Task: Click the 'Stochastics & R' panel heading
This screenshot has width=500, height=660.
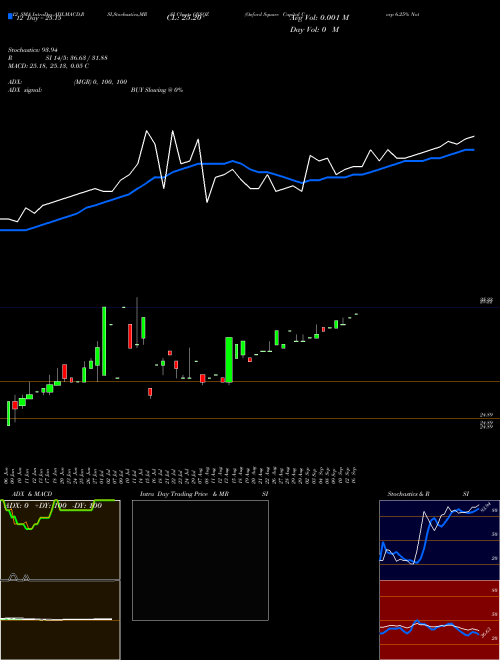Action: [409, 494]
